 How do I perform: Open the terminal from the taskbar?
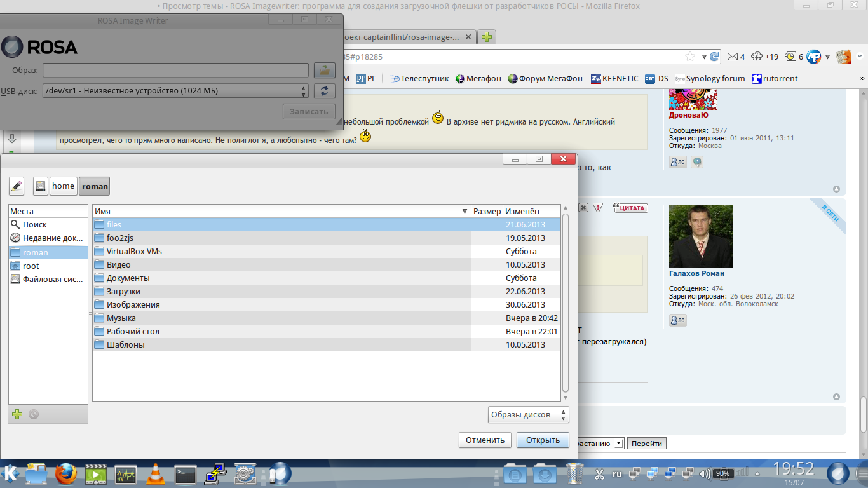pyautogui.click(x=186, y=474)
